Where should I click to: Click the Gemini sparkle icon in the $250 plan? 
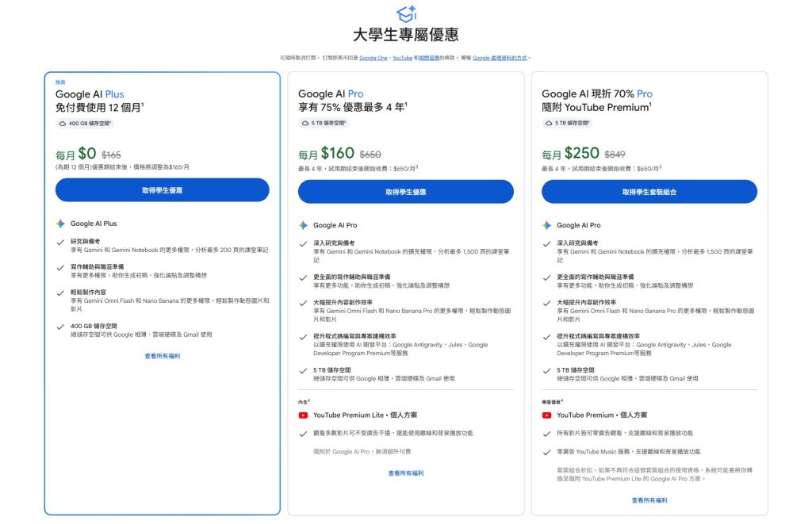547,225
